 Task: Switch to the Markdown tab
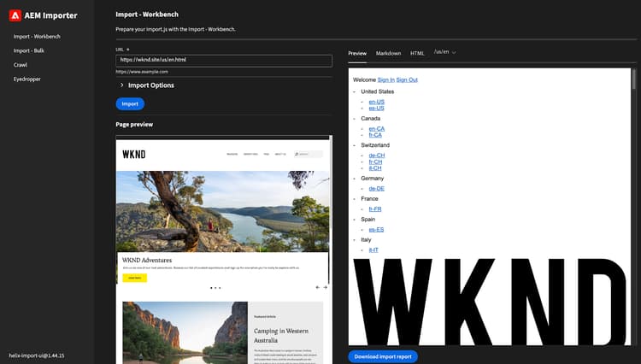tap(388, 53)
